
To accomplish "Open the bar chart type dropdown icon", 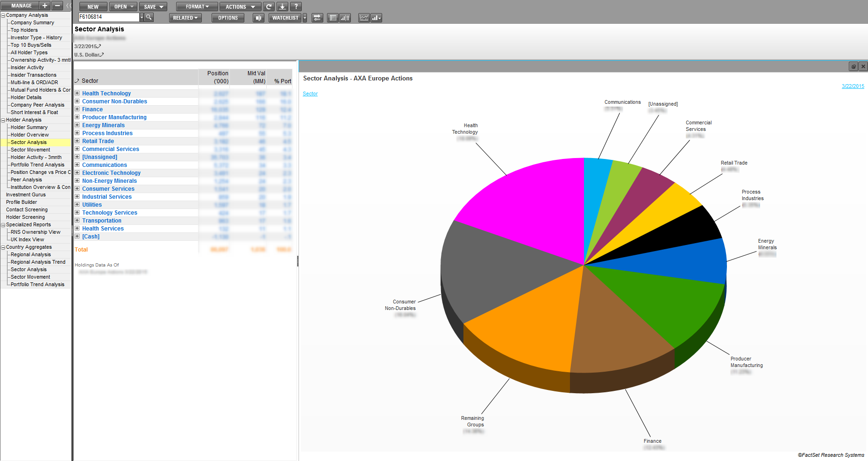I will [376, 18].
